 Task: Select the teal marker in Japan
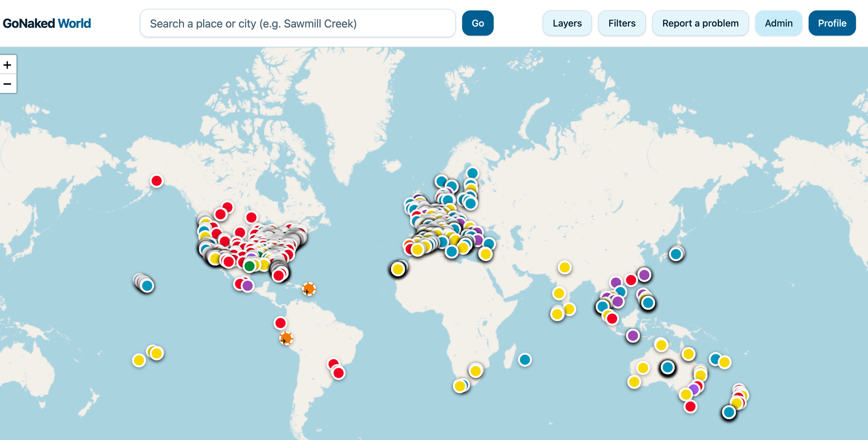point(676,254)
